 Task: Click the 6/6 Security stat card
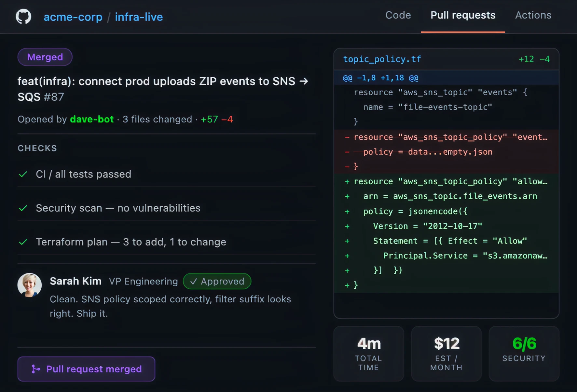point(524,353)
